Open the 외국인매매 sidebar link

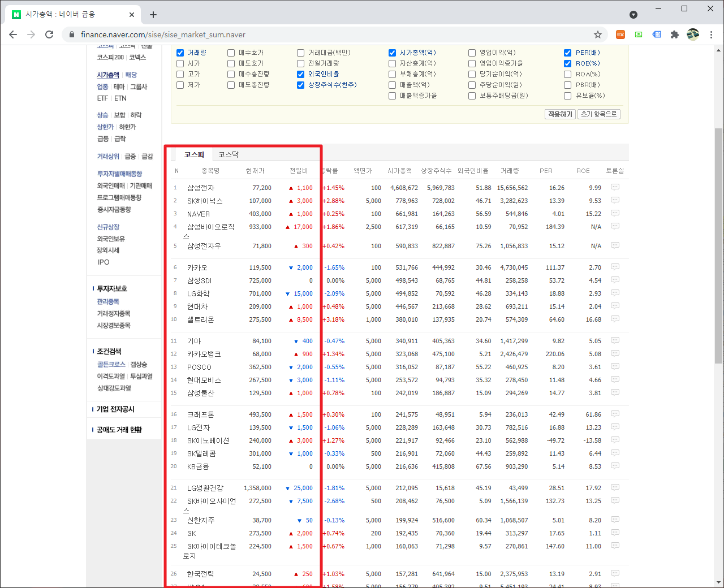click(x=111, y=185)
